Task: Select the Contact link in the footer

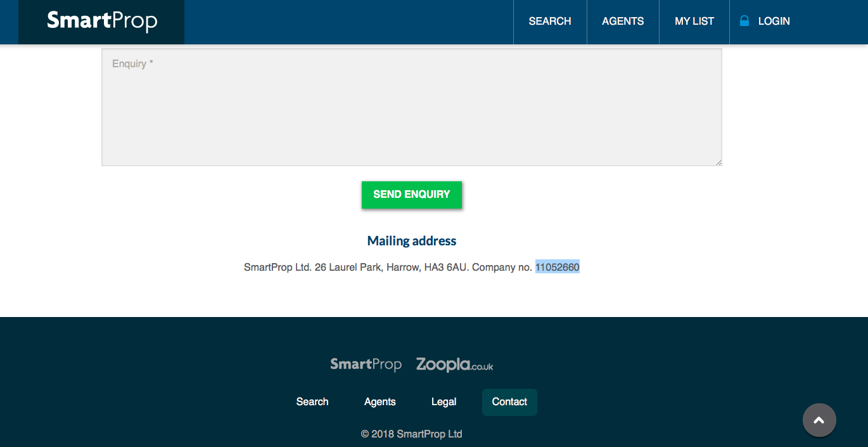Action: pos(509,402)
